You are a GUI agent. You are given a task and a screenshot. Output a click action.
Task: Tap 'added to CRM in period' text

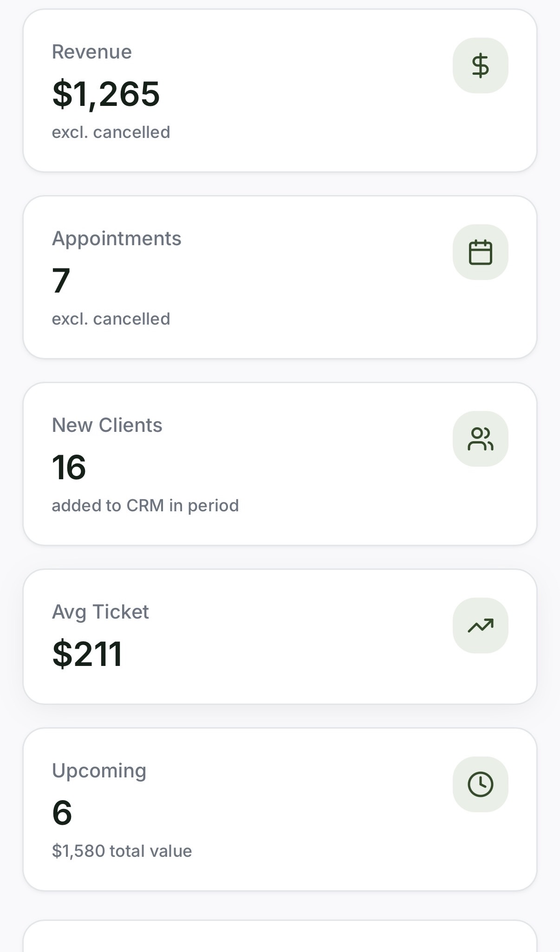pos(145,506)
